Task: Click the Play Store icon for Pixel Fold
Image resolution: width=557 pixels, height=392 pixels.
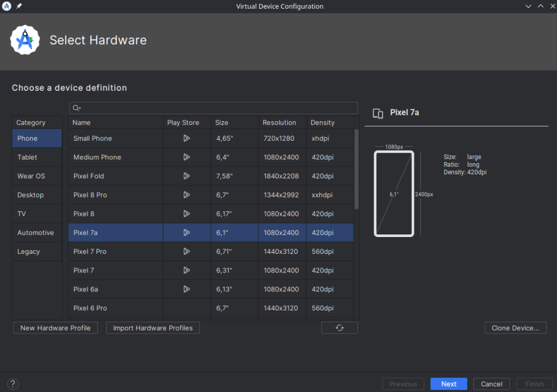Action: (x=187, y=176)
